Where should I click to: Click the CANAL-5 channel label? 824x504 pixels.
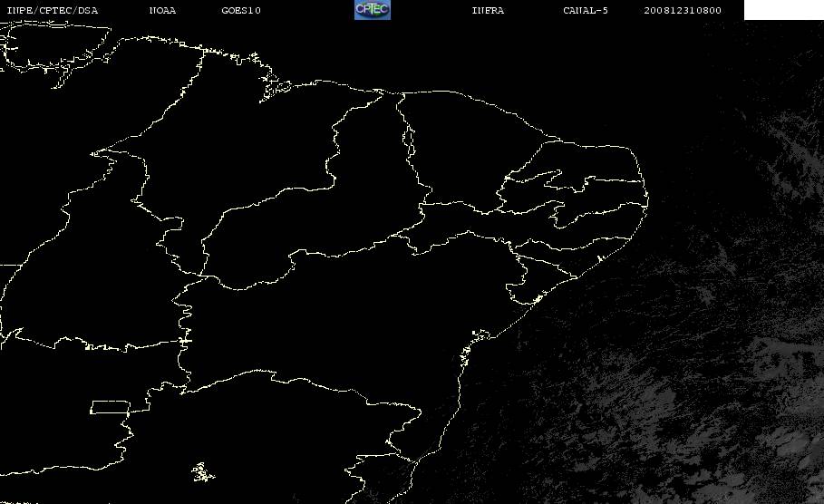click(x=586, y=11)
